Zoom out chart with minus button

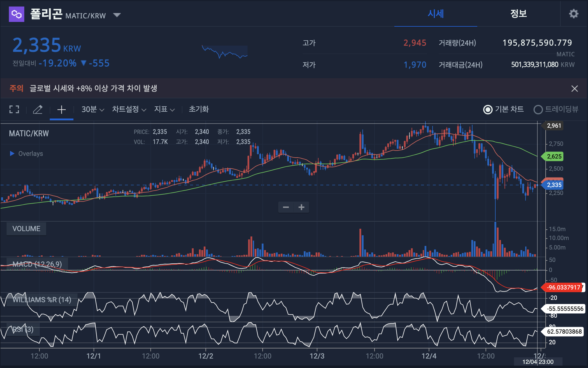(x=286, y=207)
